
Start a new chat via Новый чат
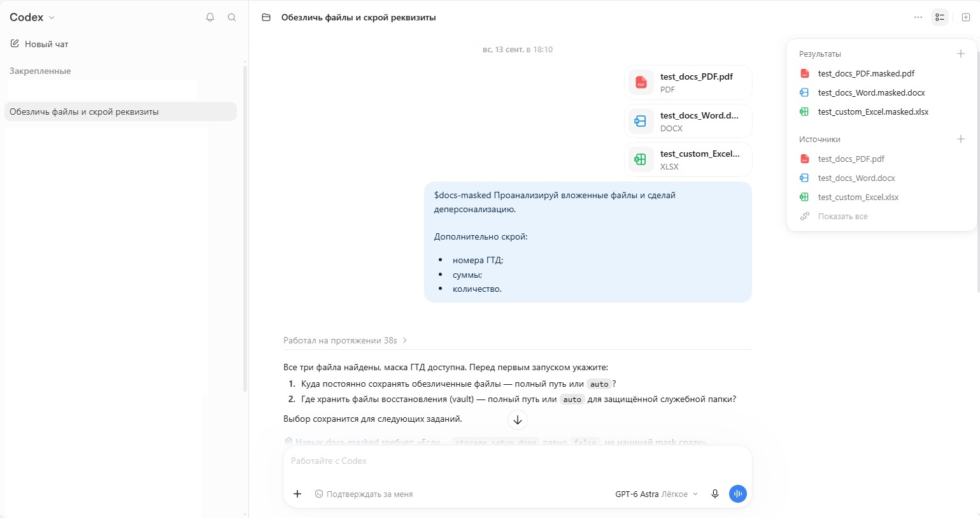(x=39, y=44)
